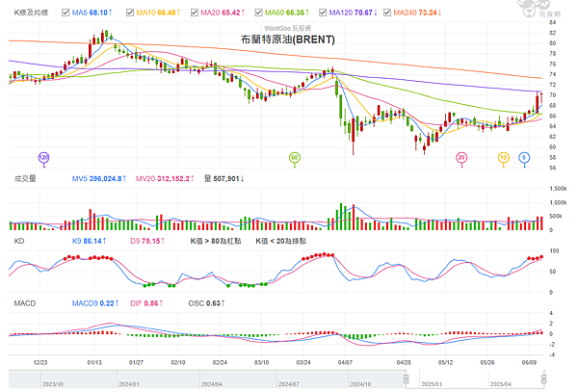Screen dimensions: 578x392
Task: Toggle the MA60 line checkbox
Action: tap(258, 13)
